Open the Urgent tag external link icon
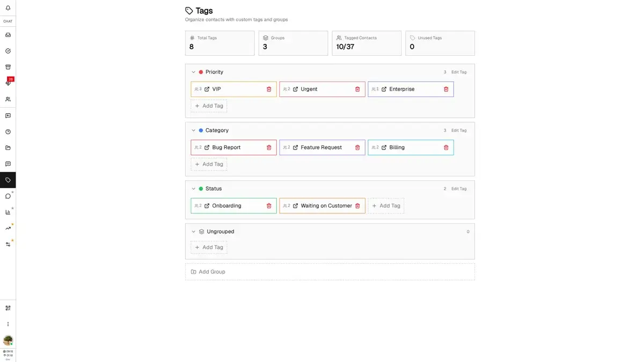Image resolution: width=644 pixels, height=362 pixels. [x=295, y=89]
